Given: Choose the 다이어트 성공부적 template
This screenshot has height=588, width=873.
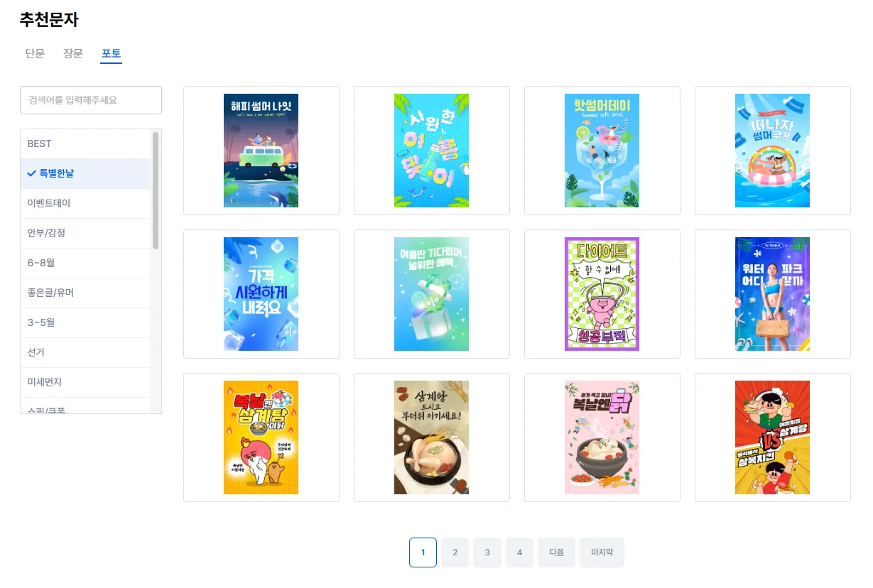Looking at the screenshot, I should tap(602, 294).
